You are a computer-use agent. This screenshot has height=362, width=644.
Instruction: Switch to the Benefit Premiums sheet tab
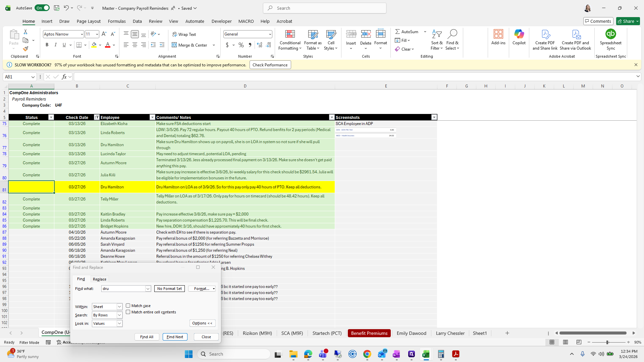pyautogui.click(x=369, y=333)
